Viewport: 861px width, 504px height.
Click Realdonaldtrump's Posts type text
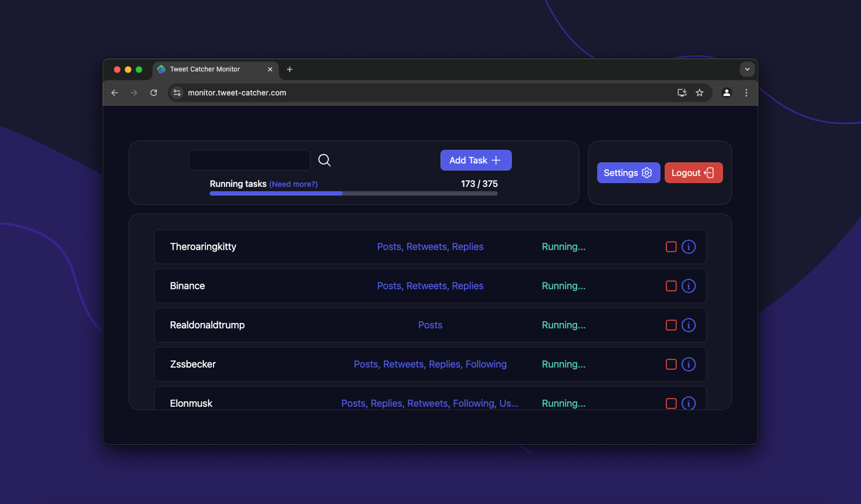pyautogui.click(x=430, y=325)
